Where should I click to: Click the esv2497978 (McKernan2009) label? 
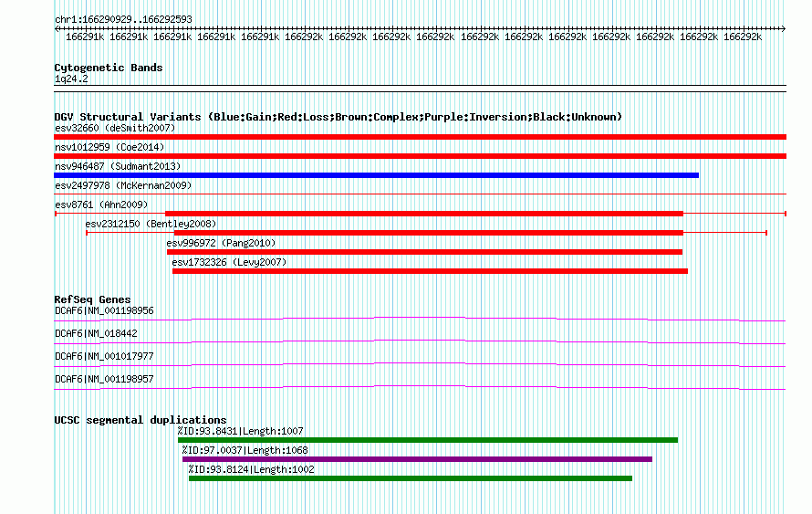click(123, 185)
